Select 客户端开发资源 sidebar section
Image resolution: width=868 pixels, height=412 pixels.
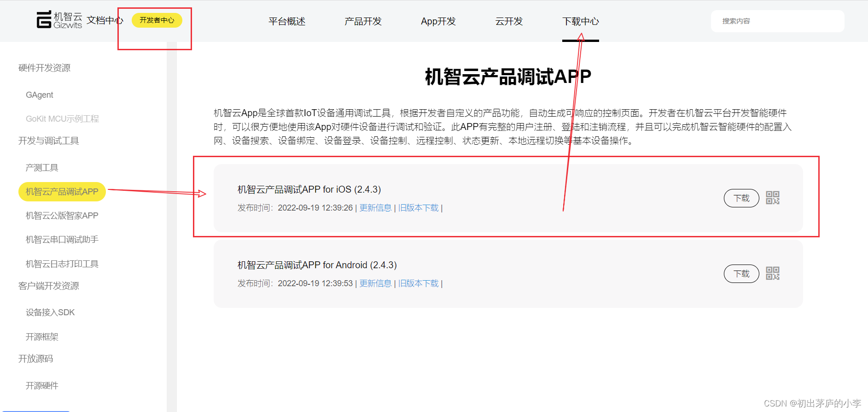tap(48, 286)
